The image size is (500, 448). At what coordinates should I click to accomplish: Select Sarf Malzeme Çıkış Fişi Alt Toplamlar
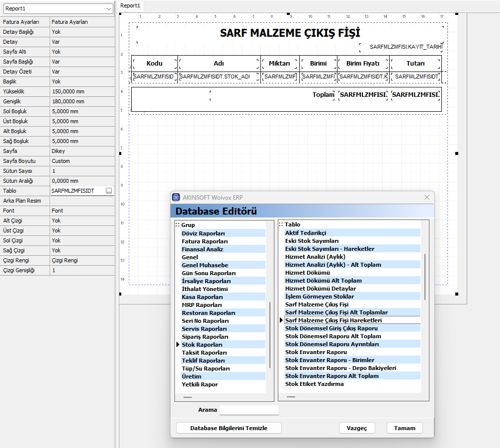pyautogui.click(x=352, y=312)
